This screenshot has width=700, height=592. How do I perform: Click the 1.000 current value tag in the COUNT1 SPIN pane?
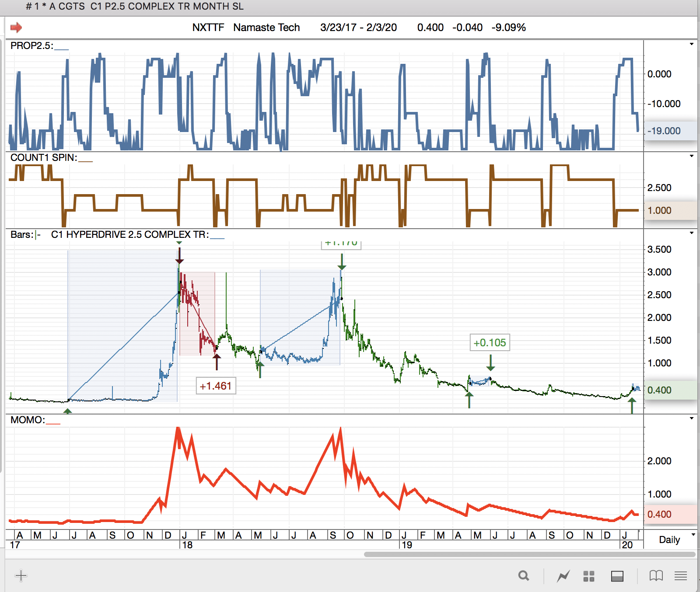tap(671, 210)
